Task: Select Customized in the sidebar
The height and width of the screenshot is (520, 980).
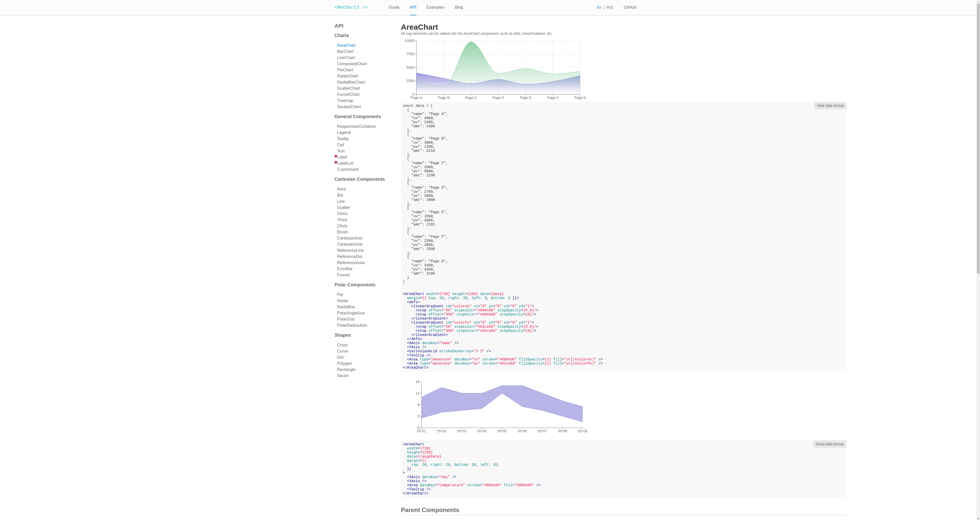Action: (x=347, y=169)
